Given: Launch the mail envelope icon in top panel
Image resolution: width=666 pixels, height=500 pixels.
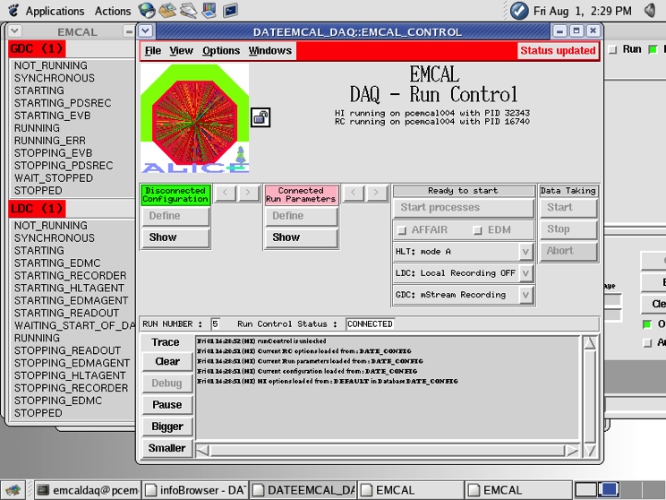Looking at the screenshot, I should coord(167,10).
